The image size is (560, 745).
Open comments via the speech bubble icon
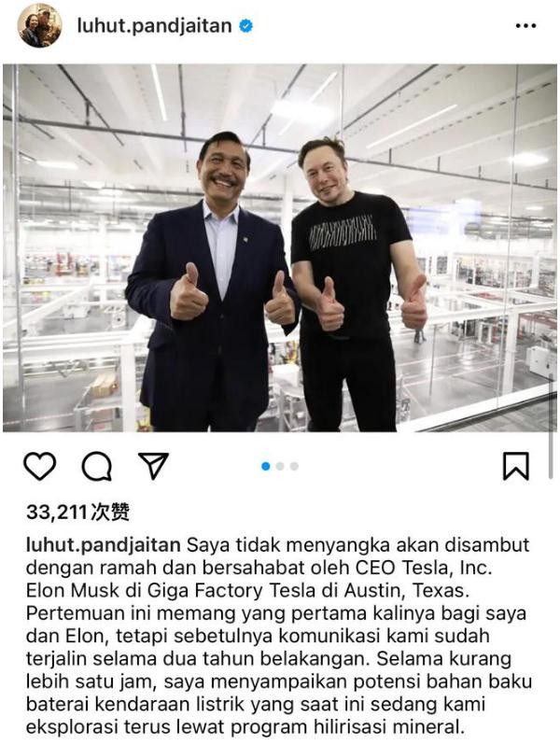click(97, 466)
